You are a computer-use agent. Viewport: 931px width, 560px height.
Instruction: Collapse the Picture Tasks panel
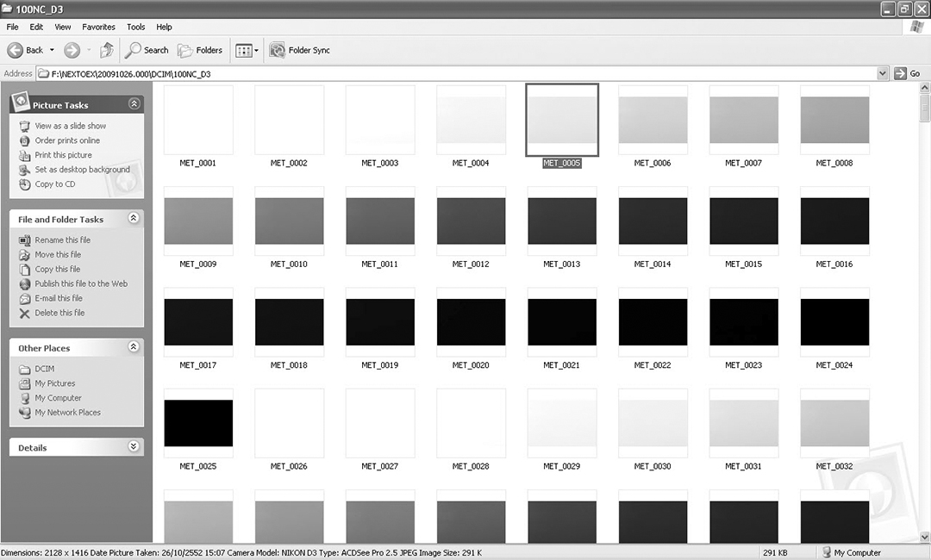[134, 104]
